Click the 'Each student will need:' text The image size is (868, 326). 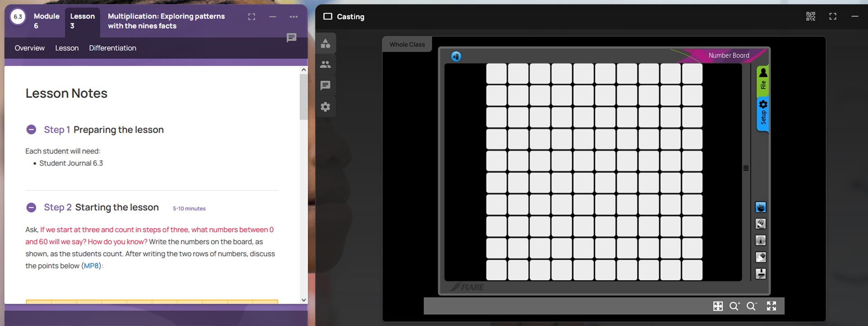tap(63, 151)
